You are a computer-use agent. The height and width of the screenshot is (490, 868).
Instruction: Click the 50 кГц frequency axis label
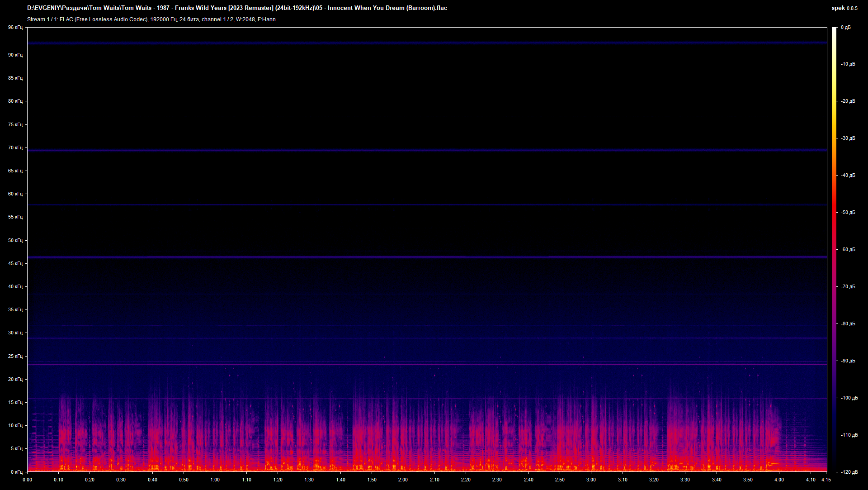[15, 240]
